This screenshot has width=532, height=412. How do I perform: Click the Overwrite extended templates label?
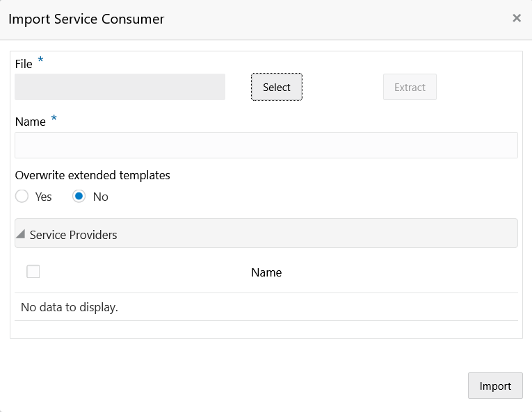[x=92, y=175]
